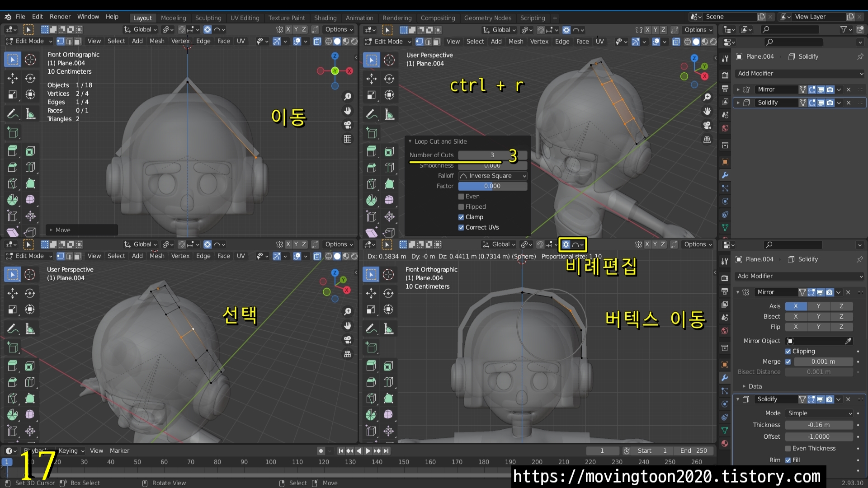Viewport: 868px width, 488px height.
Task: Click the timeline End frame field
Action: coord(693,451)
